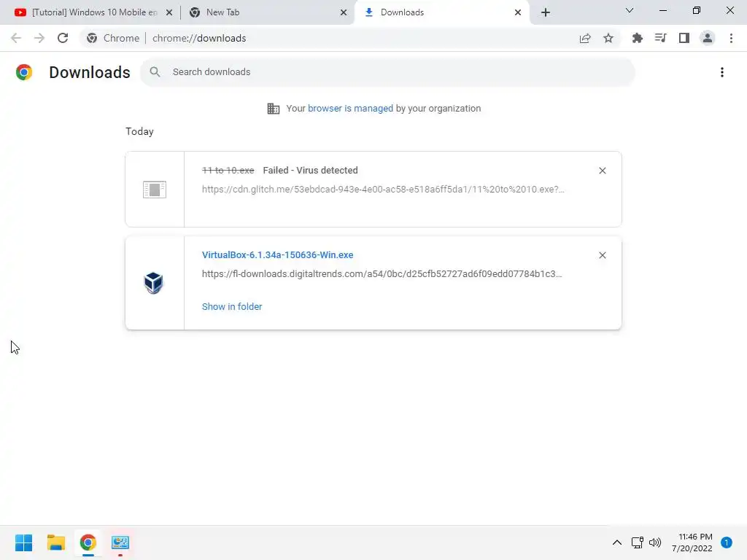Go forward with the forward arrow
Screen dimensions: 747x560
(x=39, y=38)
